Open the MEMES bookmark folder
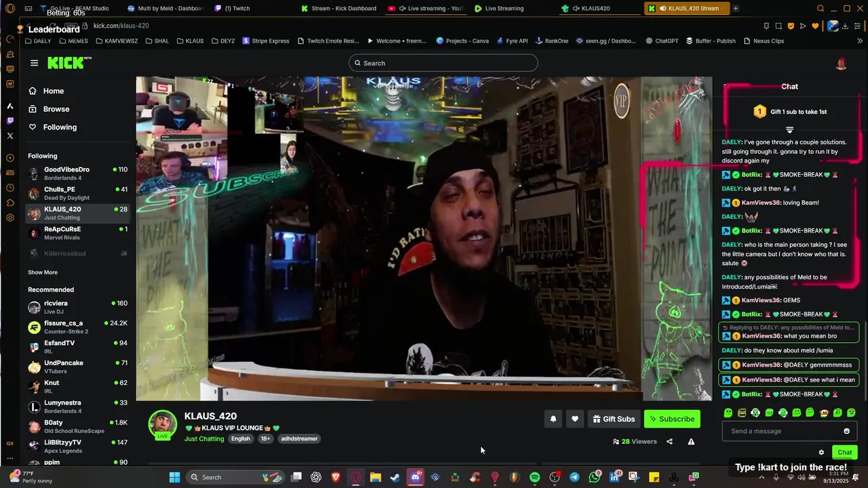Image resolution: width=868 pixels, height=488 pixels. [x=73, y=41]
